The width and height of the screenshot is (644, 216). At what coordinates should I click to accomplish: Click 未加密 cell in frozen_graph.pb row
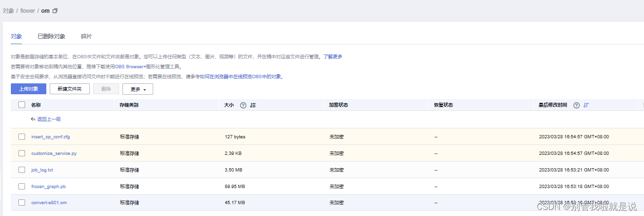(337, 186)
